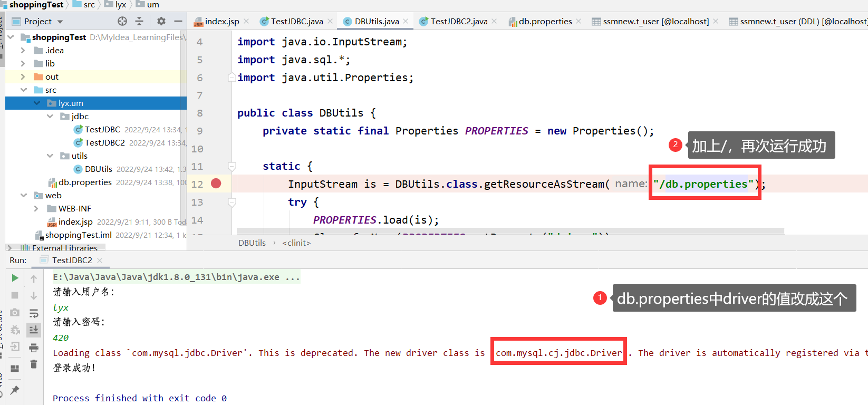
Task: Click the Down the Stack Trace arrow
Action: click(x=34, y=296)
